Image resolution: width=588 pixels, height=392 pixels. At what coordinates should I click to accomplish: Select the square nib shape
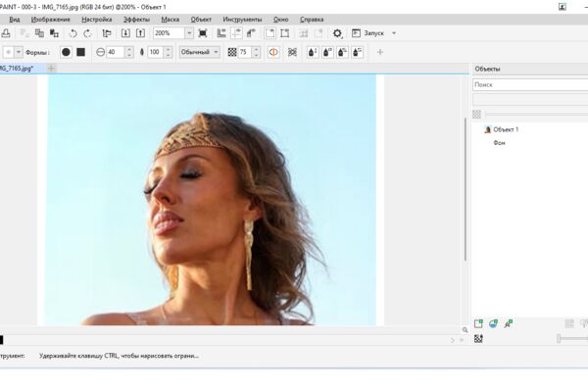coord(80,52)
